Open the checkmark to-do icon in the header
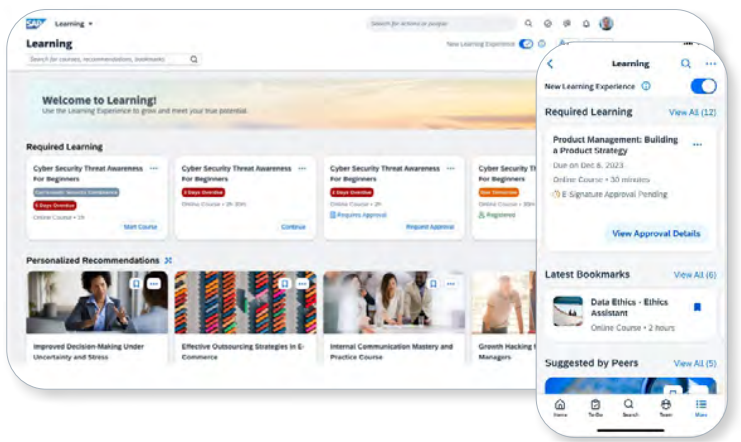 click(x=548, y=23)
